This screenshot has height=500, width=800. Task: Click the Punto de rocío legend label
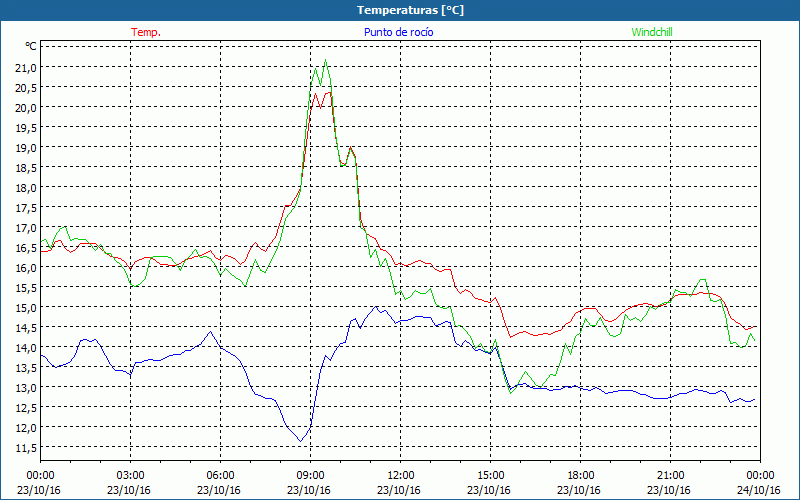pos(398,32)
